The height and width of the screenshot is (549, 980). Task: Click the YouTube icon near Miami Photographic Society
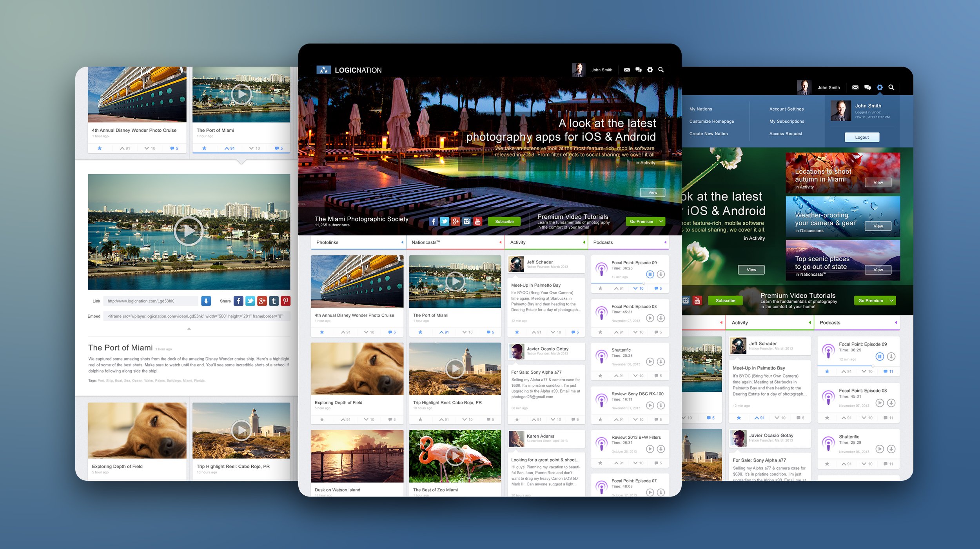(478, 221)
